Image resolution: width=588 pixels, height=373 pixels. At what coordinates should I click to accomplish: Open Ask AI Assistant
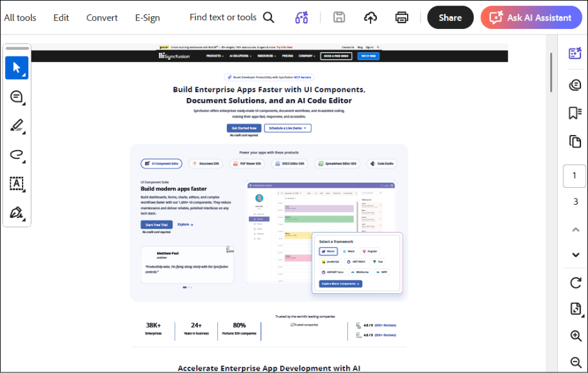pyautogui.click(x=531, y=18)
